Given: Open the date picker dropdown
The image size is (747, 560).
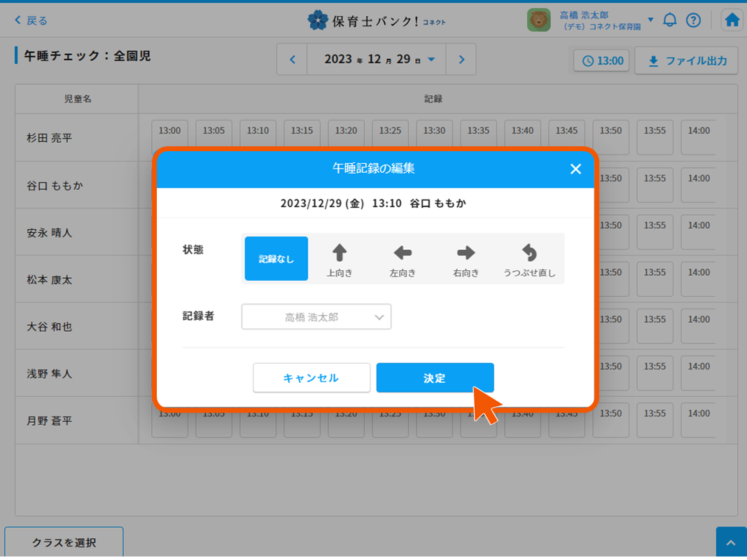Looking at the screenshot, I should 431,59.
